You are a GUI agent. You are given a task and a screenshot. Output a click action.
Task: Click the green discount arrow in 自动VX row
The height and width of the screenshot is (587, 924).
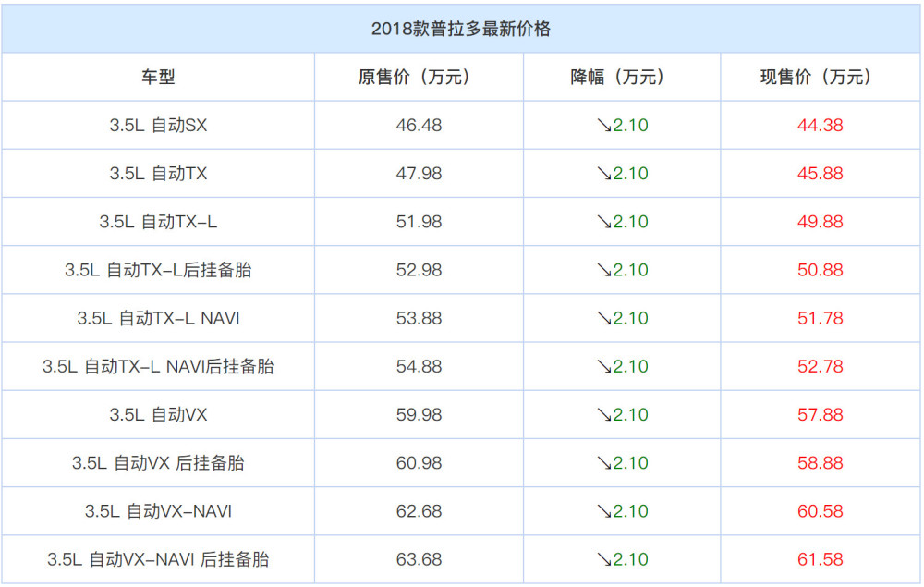pyautogui.click(x=604, y=415)
